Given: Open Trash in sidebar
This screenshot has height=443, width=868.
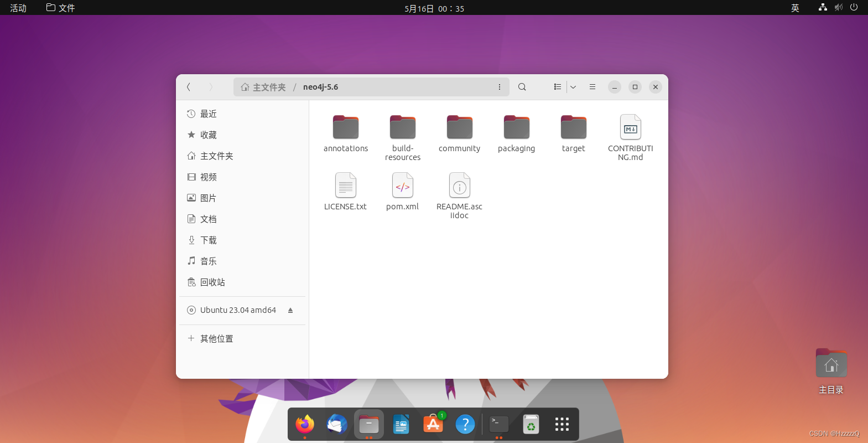Looking at the screenshot, I should (242, 282).
